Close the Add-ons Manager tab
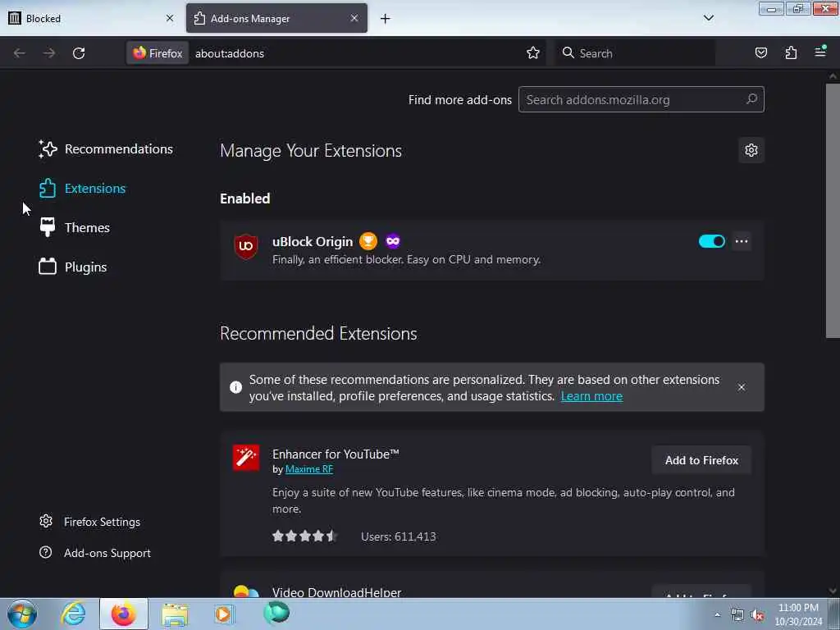Screen dimensions: 840x630 point(354,18)
